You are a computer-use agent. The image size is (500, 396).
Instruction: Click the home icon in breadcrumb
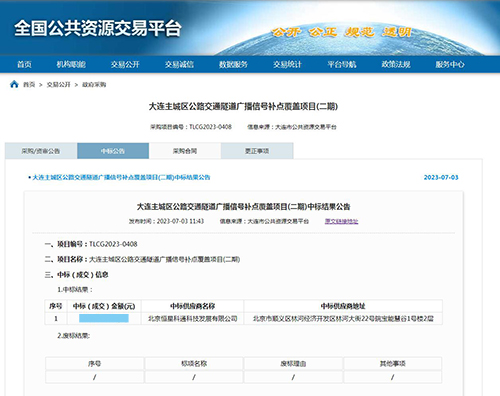pyautogui.click(x=14, y=84)
